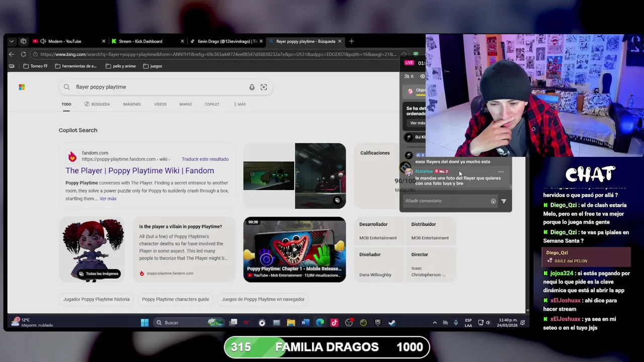This screenshot has height=362, width=644.
Task: Open the Windows Start menu
Action: coord(144,322)
